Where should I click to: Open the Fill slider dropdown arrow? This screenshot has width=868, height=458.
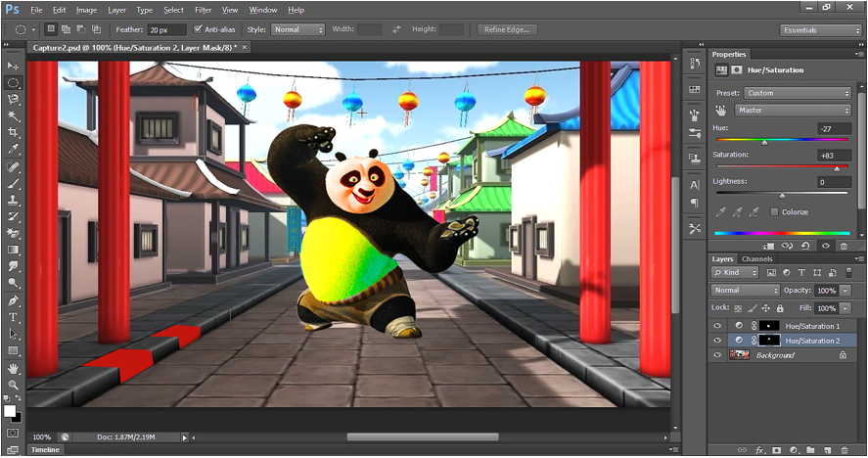[845, 308]
